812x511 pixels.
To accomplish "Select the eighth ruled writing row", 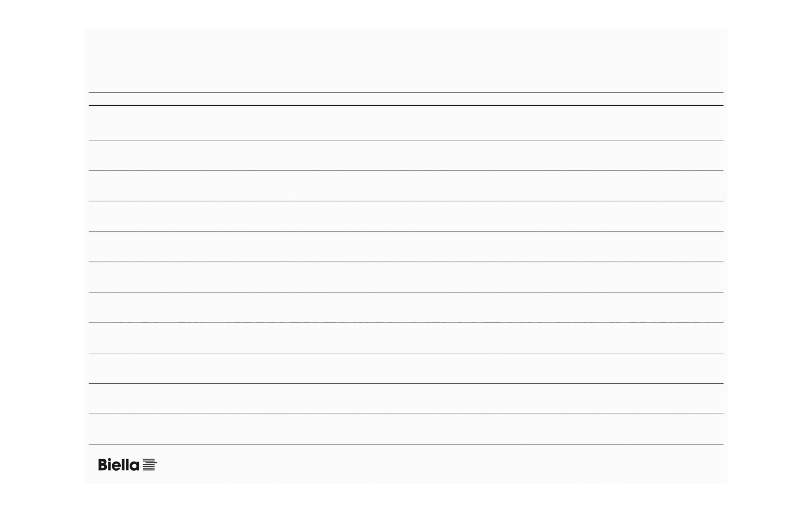I will coord(406,338).
